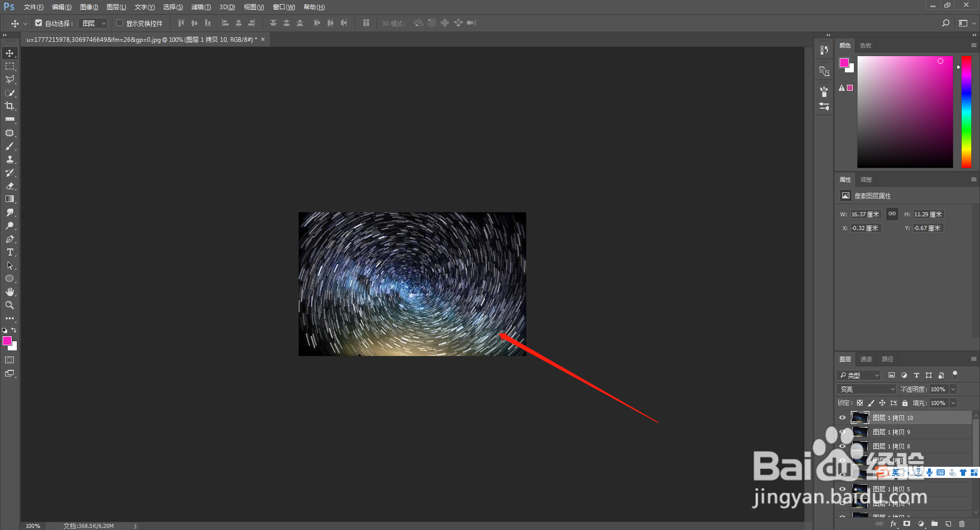Switch to the 调整 tab
The image size is (980, 530).
click(x=866, y=180)
